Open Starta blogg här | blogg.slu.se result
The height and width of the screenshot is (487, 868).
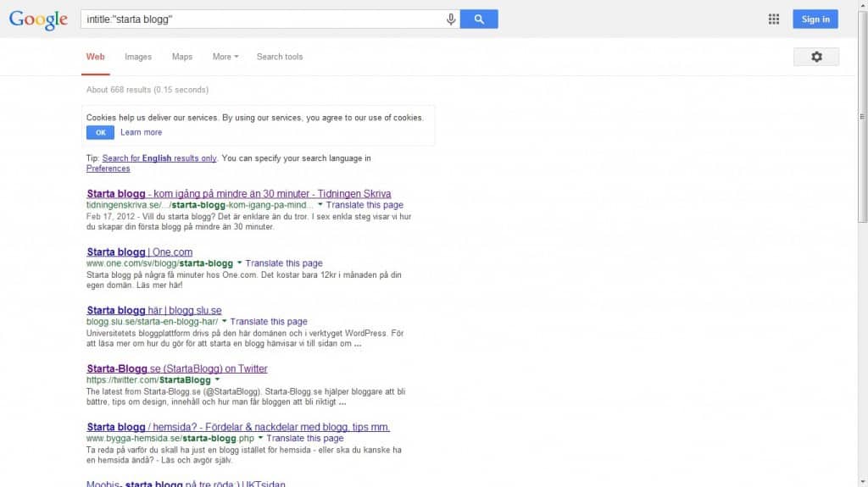(x=154, y=311)
